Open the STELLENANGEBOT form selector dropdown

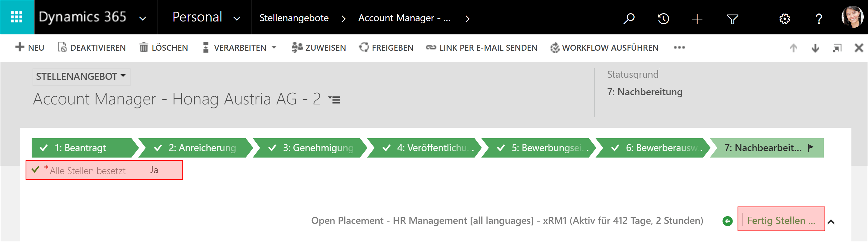pos(81,76)
